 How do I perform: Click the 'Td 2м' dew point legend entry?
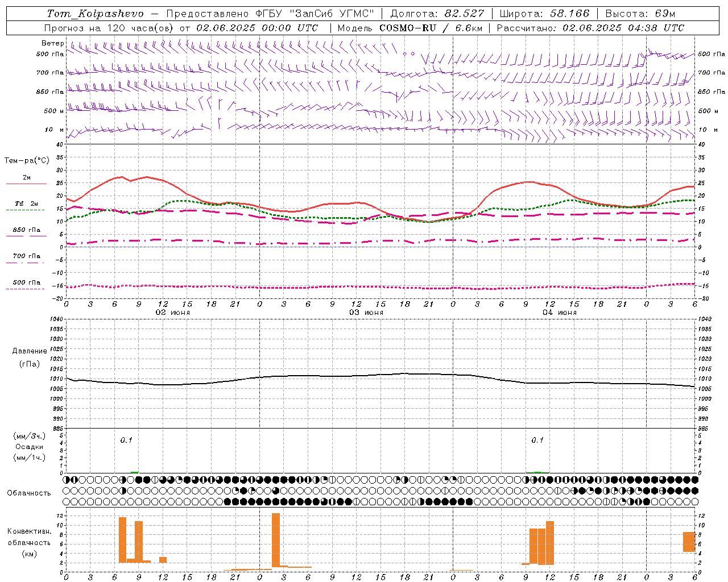tap(26, 203)
